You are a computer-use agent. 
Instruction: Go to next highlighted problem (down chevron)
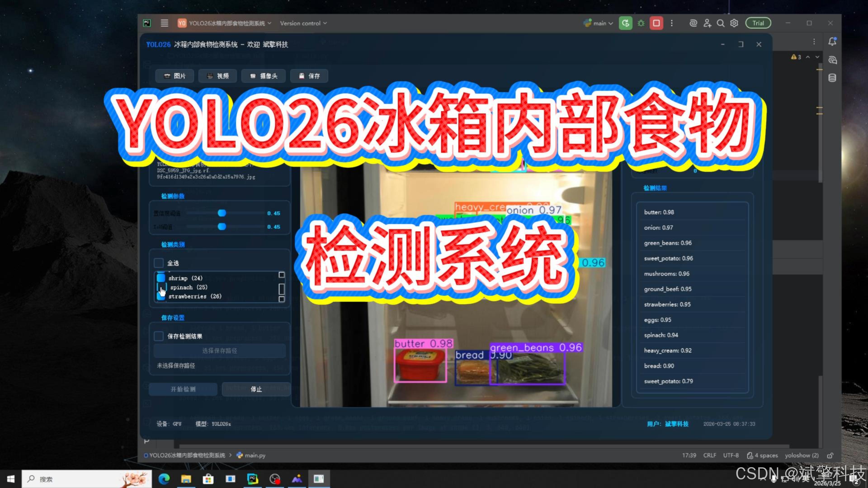pos(817,57)
